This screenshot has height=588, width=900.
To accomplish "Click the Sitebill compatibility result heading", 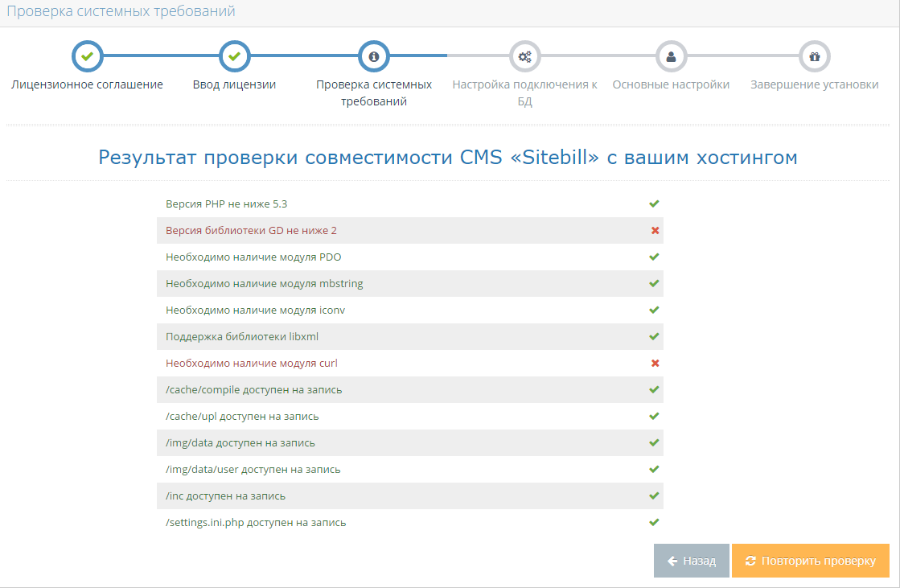I will pos(448,157).
